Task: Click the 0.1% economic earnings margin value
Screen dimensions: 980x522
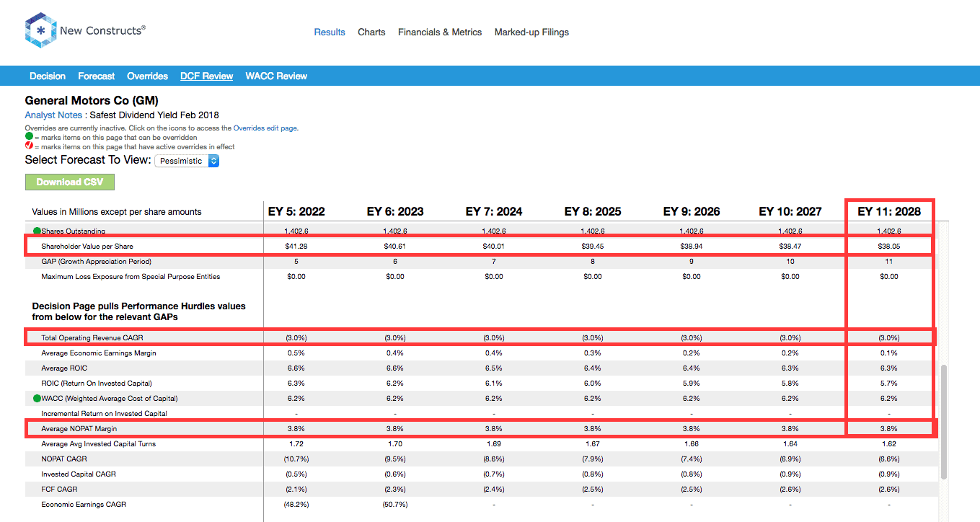Action: click(889, 353)
